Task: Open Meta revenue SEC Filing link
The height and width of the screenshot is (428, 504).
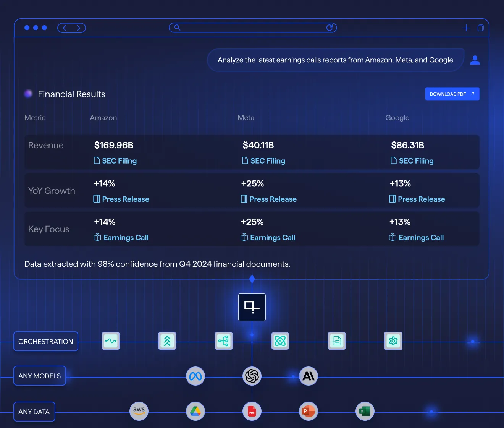Action: [x=264, y=161]
